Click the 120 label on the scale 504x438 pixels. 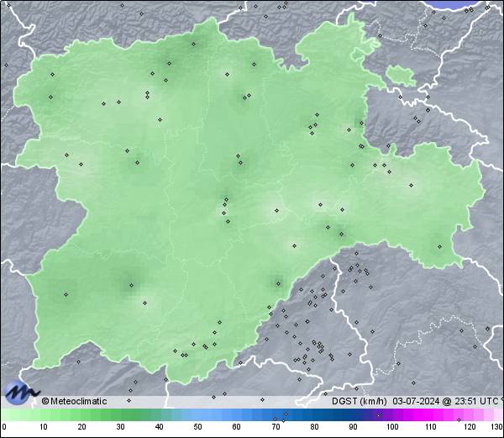pyautogui.click(x=470, y=427)
